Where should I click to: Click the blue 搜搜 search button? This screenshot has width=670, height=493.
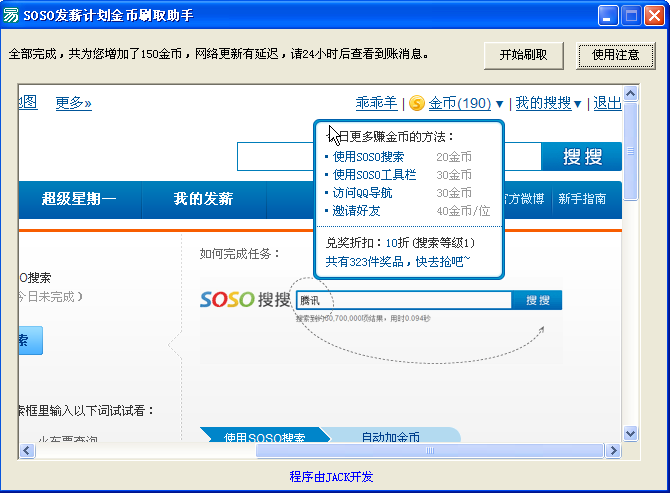click(x=582, y=156)
